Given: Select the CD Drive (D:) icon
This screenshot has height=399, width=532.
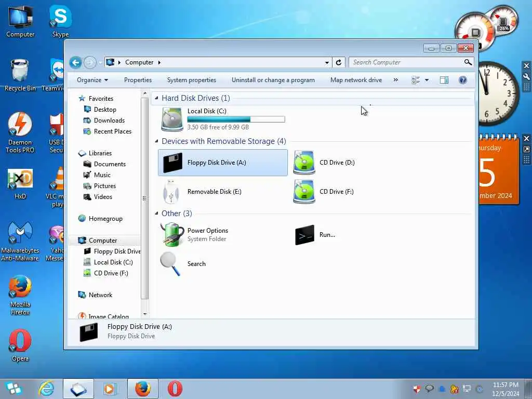Looking at the screenshot, I should 304,163.
